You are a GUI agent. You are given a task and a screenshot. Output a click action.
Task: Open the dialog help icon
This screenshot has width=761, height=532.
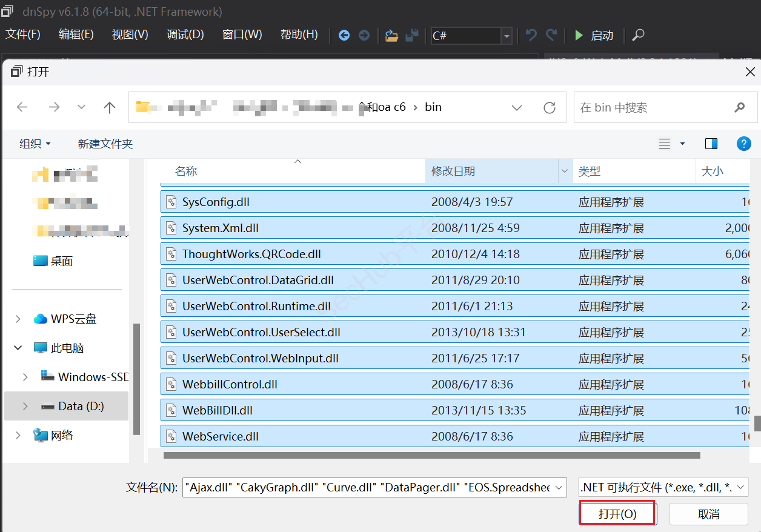point(743,144)
